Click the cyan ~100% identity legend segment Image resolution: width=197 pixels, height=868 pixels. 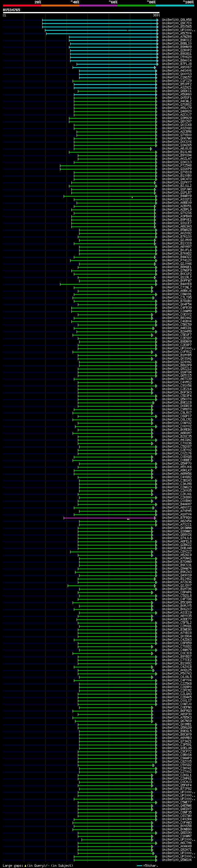tap(175, 6)
